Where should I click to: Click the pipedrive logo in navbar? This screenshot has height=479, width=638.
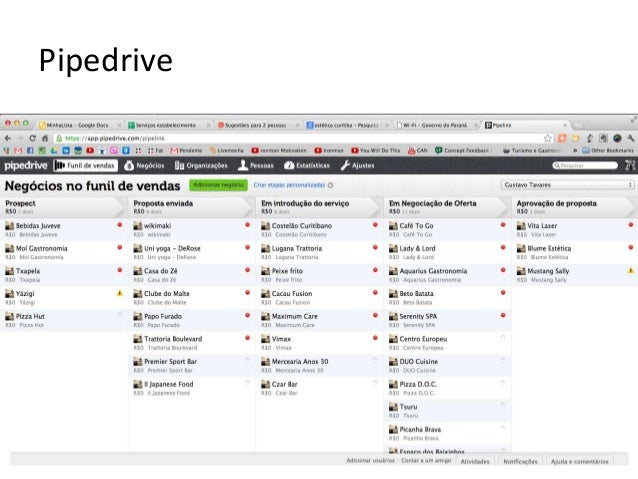click(26, 166)
